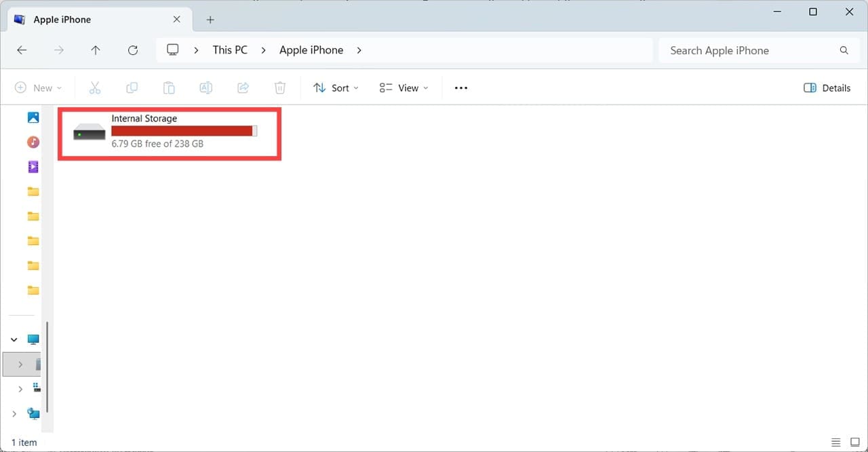Expand the Network tree node
868x452 pixels.
[14, 413]
